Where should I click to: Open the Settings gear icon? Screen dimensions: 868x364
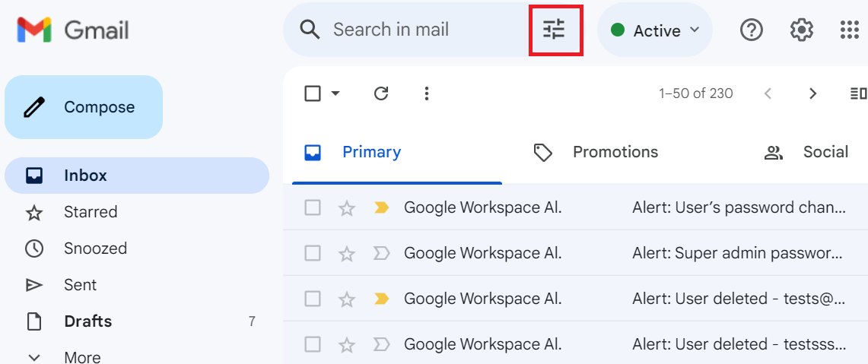[x=801, y=30]
